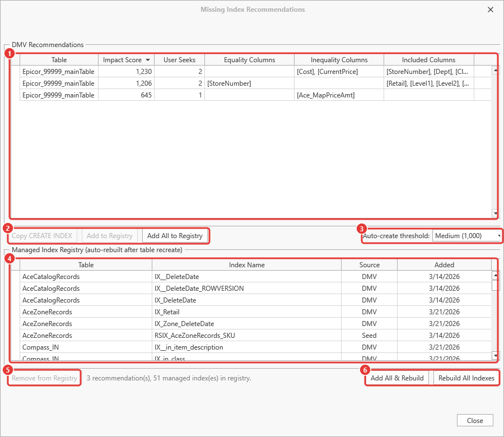
Task: Click the [StoreNumber] equality column cell
Action: point(249,83)
